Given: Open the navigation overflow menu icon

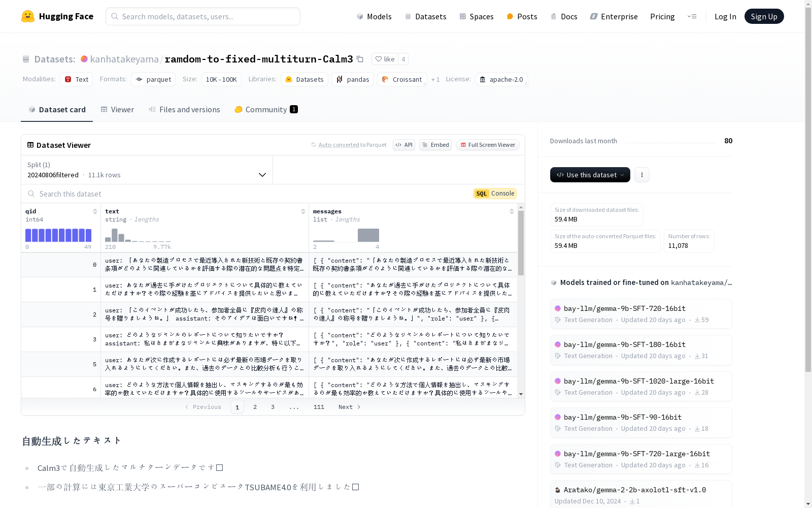Looking at the screenshot, I should 692,16.
